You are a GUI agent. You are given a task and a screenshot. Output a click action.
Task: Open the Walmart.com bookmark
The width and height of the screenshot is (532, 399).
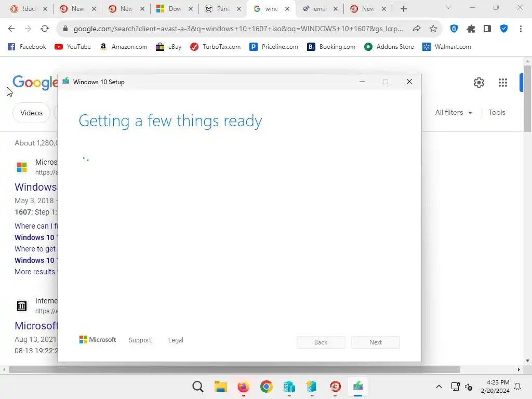click(x=446, y=47)
